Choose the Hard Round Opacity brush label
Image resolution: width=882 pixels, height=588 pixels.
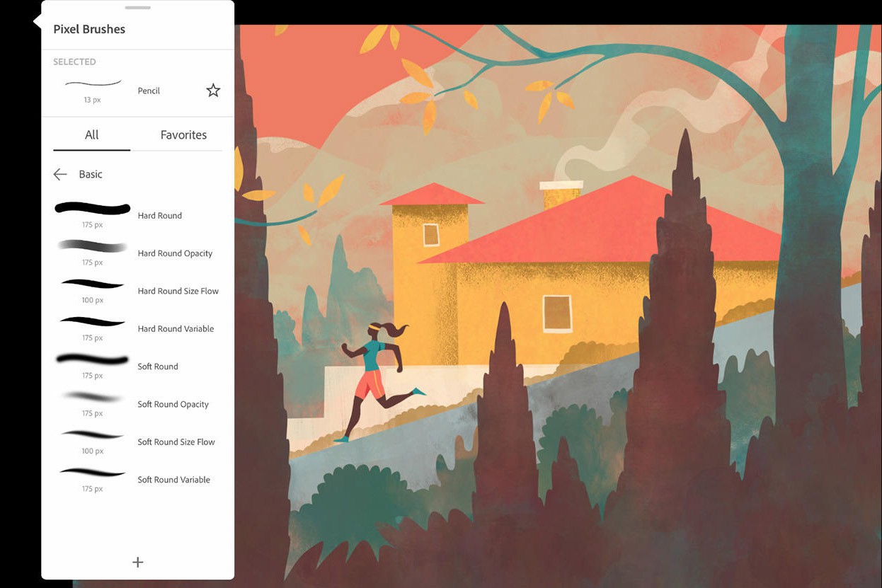[x=175, y=253]
